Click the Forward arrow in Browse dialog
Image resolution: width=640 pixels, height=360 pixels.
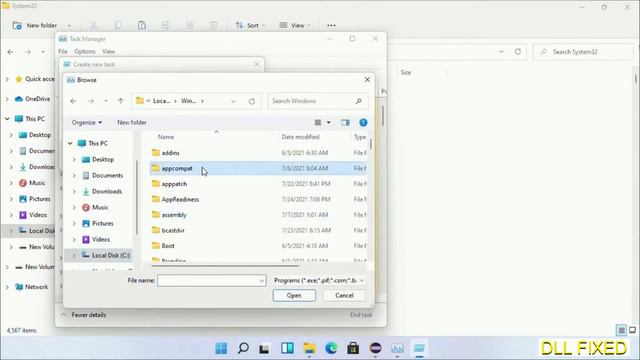pyautogui.click(x=91, y=101)
